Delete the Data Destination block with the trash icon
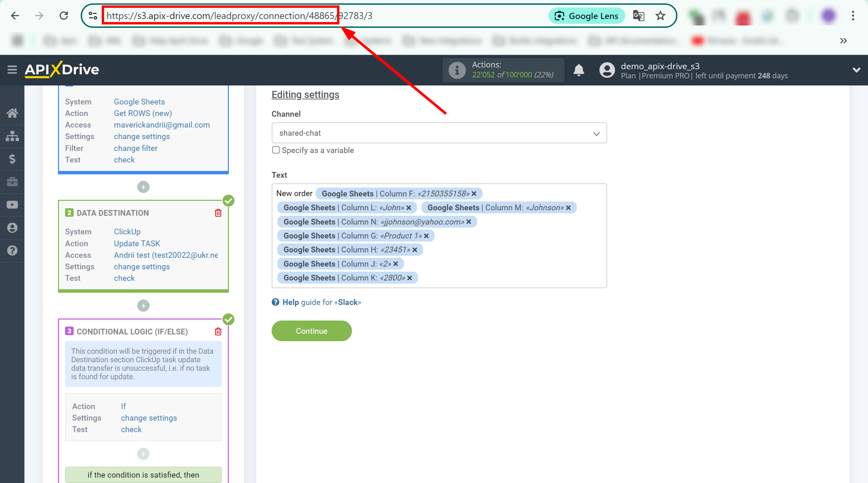Image resolution: width=868 pixels, height=483 pixels. tap(218, 213)
